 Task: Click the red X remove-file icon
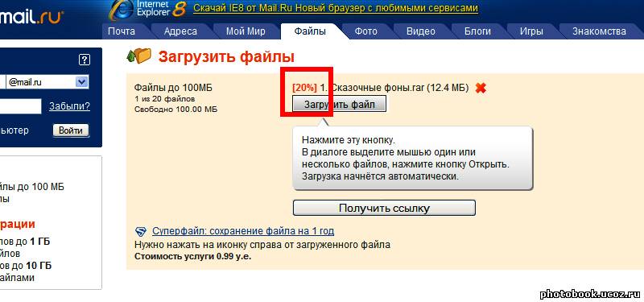point(481,88)
